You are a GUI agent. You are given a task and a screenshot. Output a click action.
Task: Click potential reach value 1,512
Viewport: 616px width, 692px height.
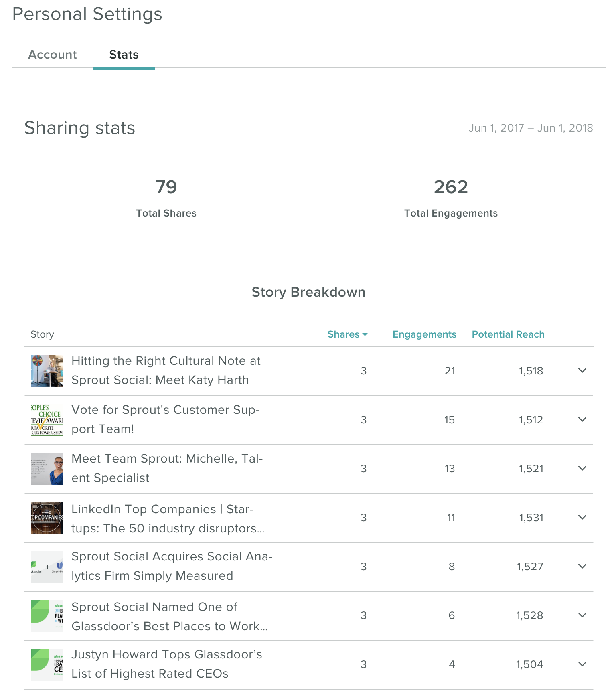(531, 420)
